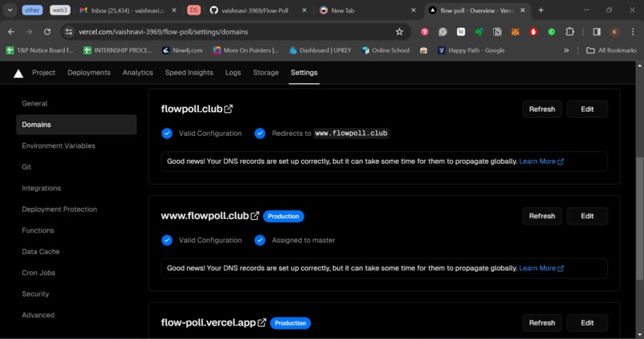Open external link icon beside flow-poll.vercel.app

click(261, 322)
